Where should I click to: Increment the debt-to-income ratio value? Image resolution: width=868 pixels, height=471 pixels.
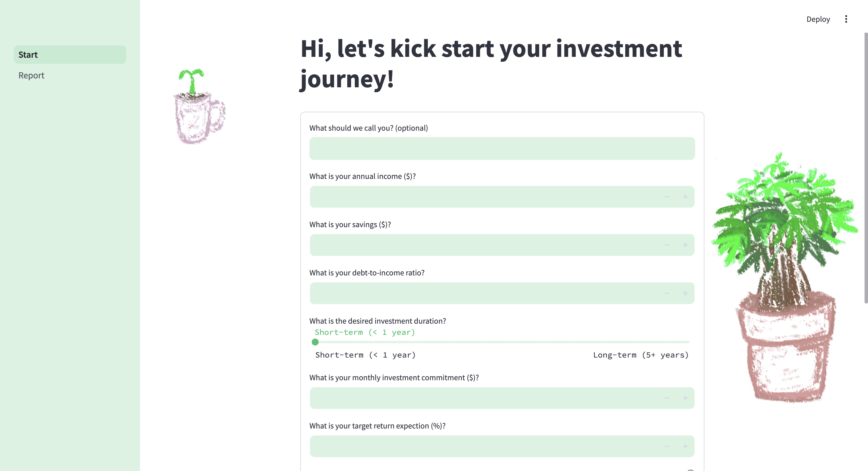click(685, 293)
